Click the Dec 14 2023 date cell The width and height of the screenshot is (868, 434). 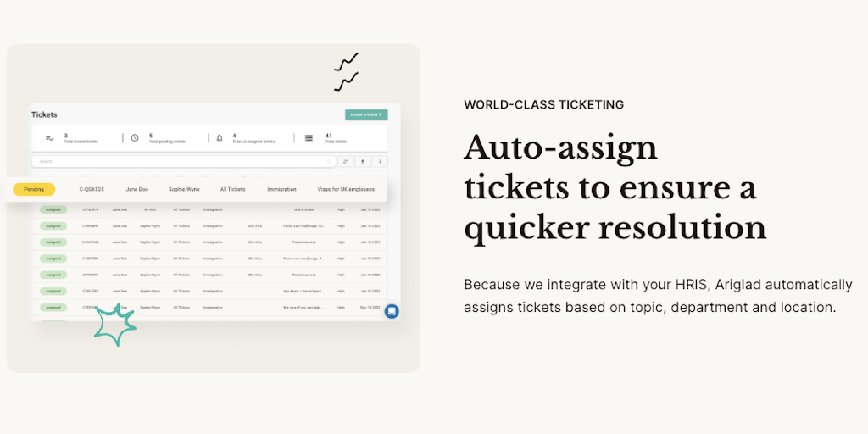click(x=370, y=307)
